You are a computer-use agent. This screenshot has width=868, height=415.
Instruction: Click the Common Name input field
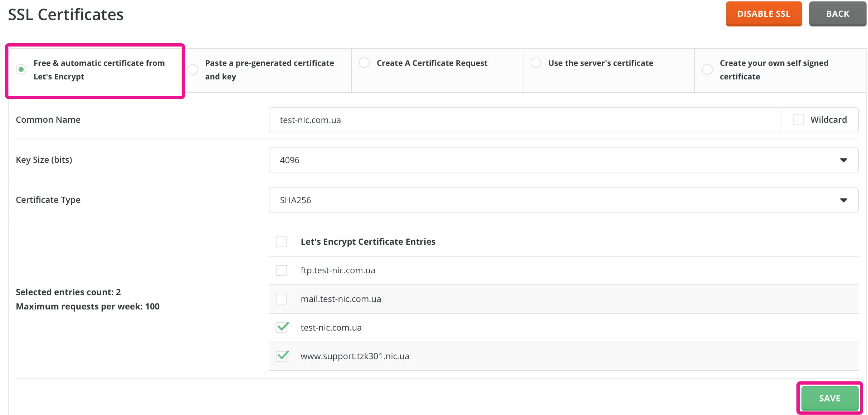pos(524,120)
